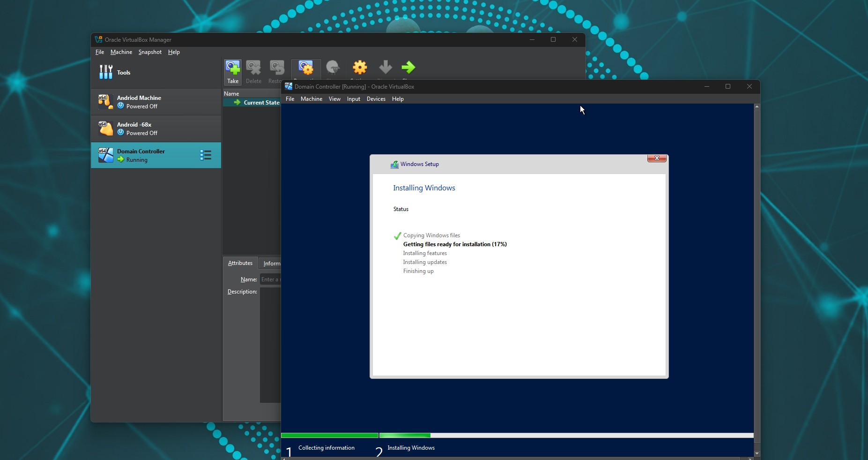Click the snapshot Name input field
This screenshot has height=460, width=868.
270,279
